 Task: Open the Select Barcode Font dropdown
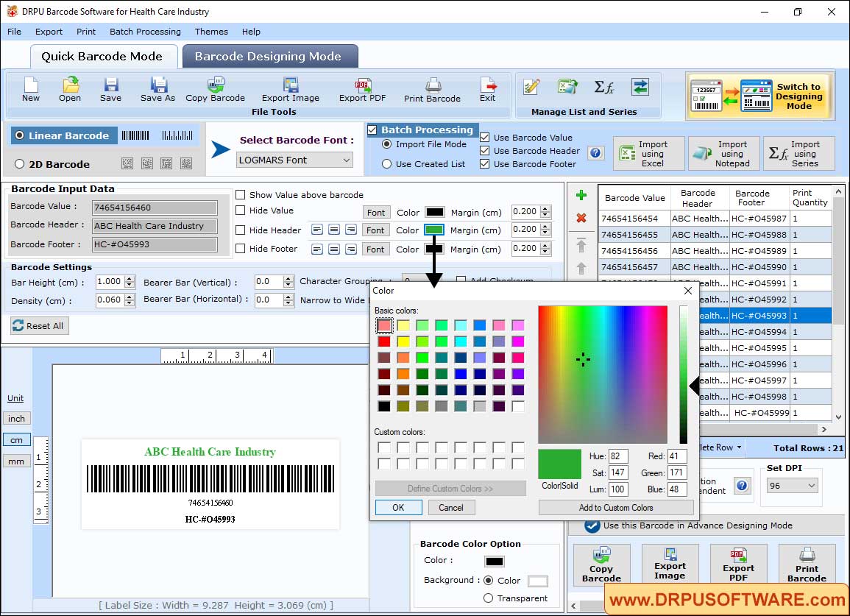click(x=295, y=160)
